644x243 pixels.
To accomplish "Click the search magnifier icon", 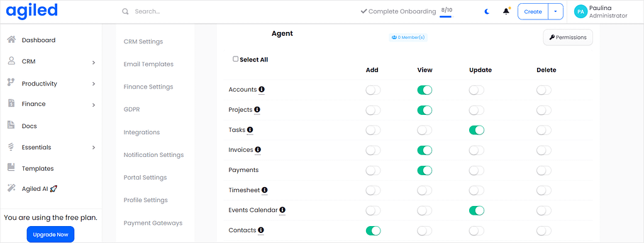I will click(x=125, y=11).
